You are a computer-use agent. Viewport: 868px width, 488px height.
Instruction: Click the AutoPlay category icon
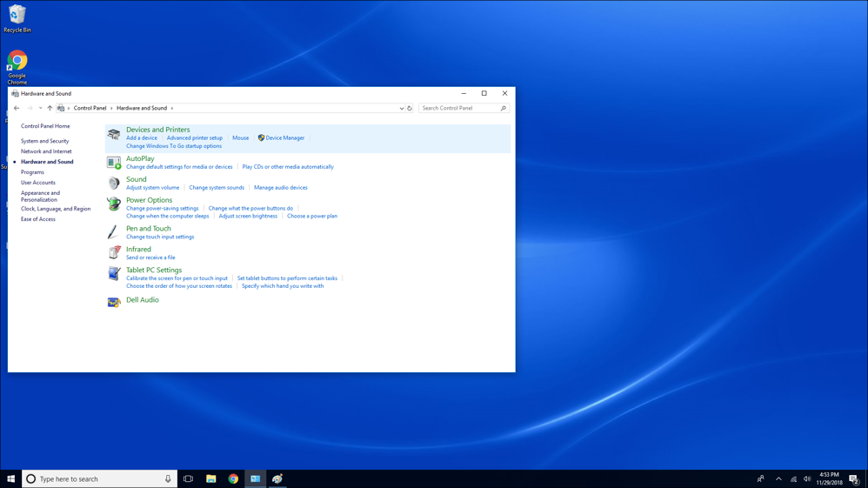pyautogui.click(x=114, y=163)
